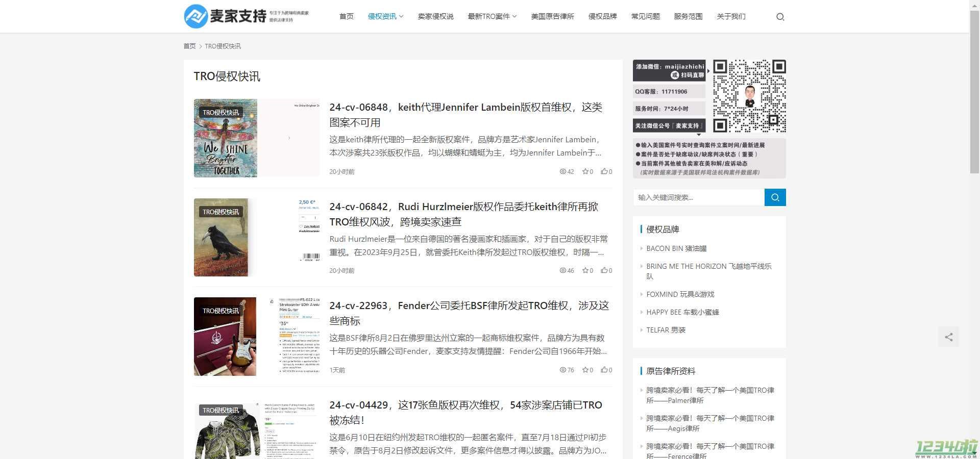Click QQ客服 11711906 button

click(x=669, y=91)
